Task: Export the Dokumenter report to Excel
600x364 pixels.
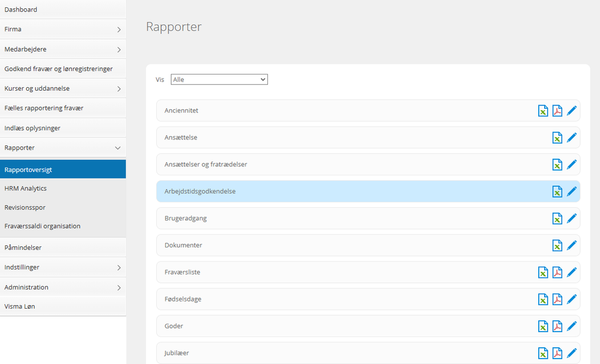Action: tap(557, 245)
